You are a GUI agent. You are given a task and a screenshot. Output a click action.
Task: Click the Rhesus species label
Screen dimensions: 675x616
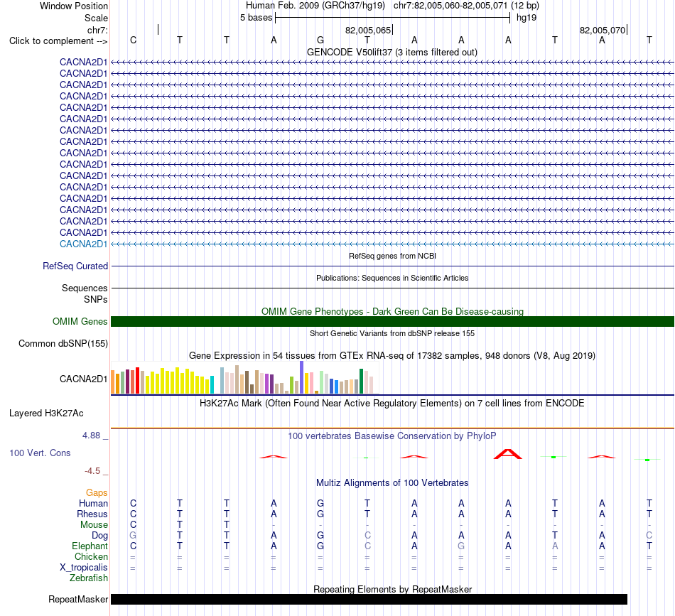(x=92, y=514)
